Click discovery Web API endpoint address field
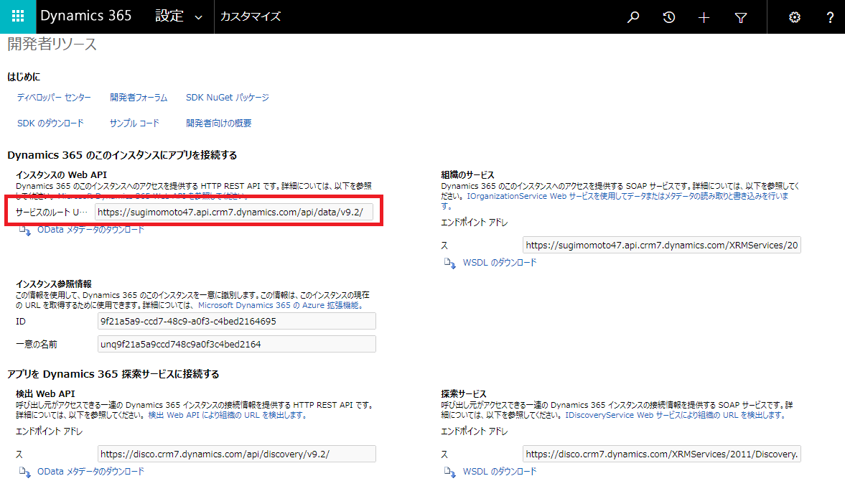 pyautogui.click(x=237, y=454)
